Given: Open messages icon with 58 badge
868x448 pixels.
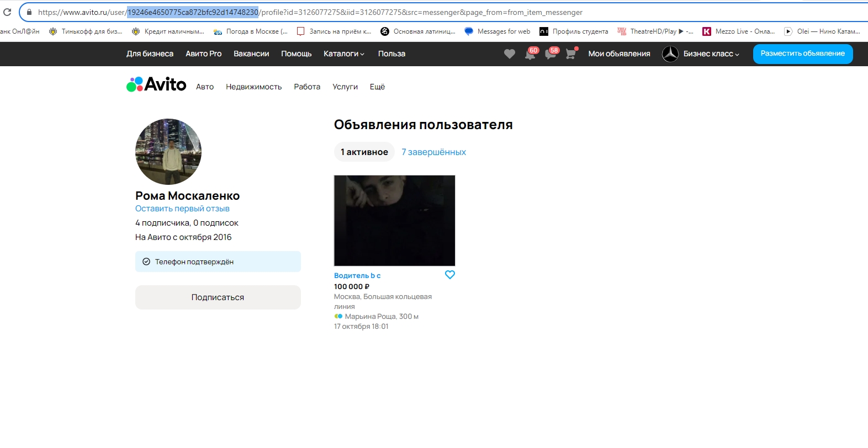Looking at the screenshot, I should tap(551, 54).
